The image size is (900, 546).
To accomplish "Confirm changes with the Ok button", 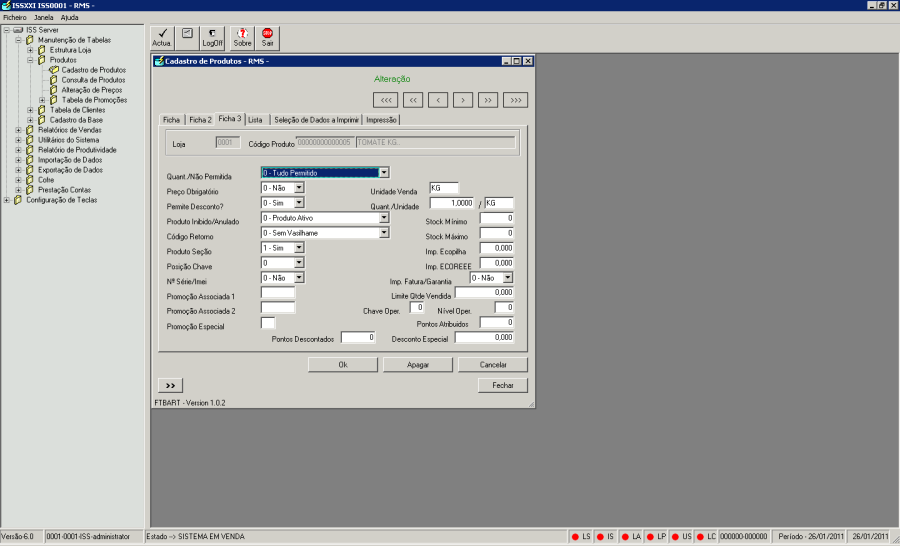I will click(x=343, y=365).
